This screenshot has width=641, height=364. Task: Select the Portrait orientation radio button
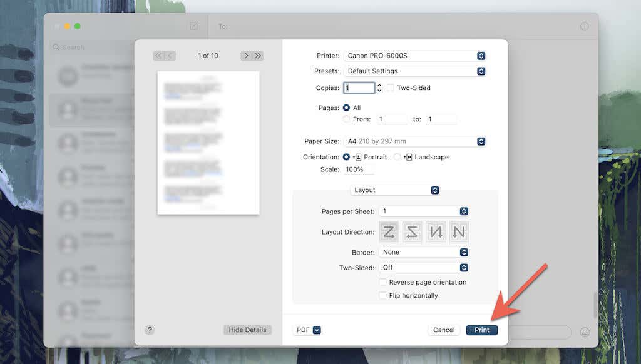[346, 157]
